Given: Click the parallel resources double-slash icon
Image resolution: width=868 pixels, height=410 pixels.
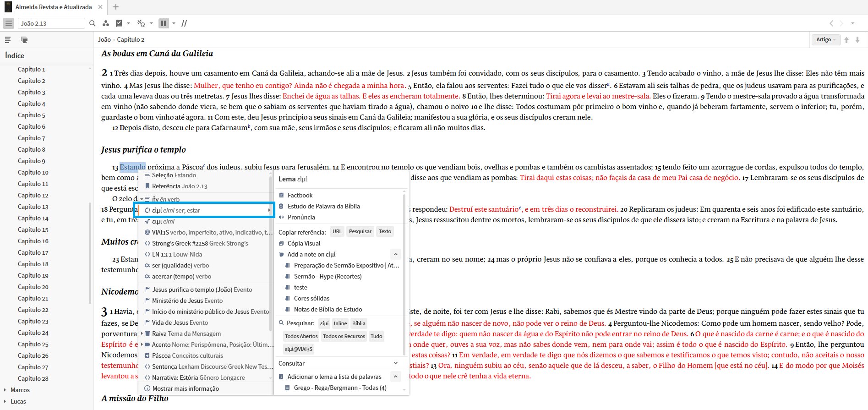Looking at the screenshot, I should [x=184, y=23].
